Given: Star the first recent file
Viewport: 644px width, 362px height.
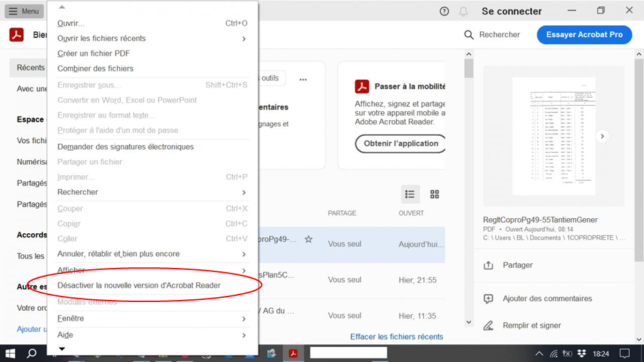Looking at the screenshot, I should 309,239.
